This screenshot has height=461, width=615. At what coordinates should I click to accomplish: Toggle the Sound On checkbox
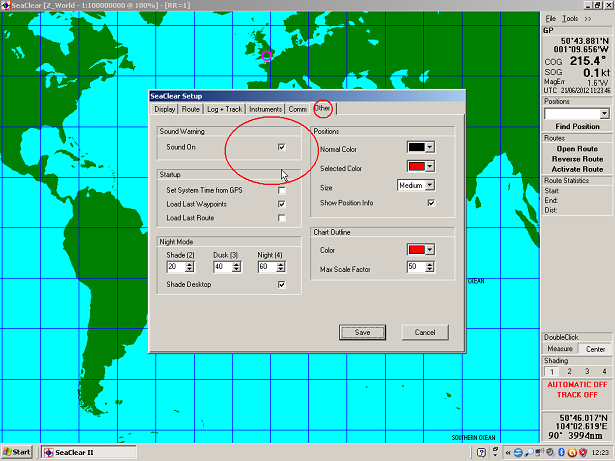(x=282, y=147)
